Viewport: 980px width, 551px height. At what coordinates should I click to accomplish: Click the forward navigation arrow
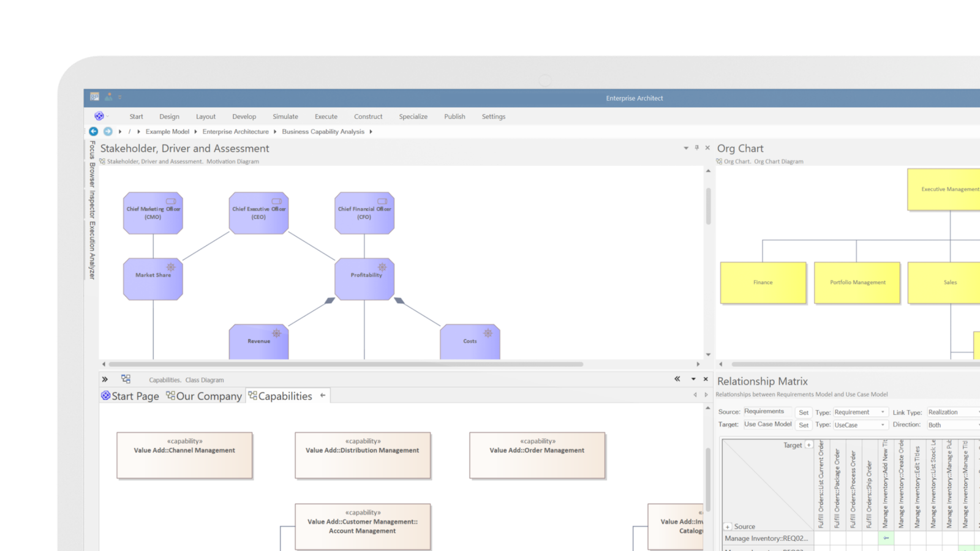[108, 131]
